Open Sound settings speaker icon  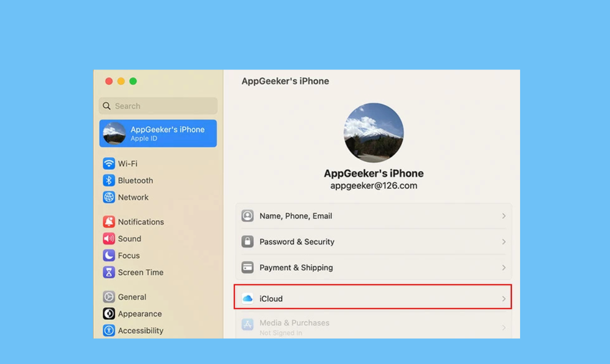click(109, 238)
